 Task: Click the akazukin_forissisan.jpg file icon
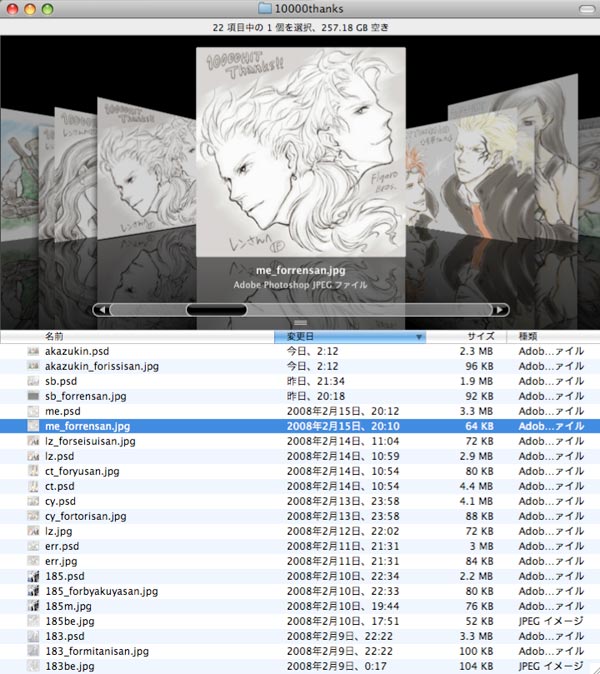[x=33, y=367]
